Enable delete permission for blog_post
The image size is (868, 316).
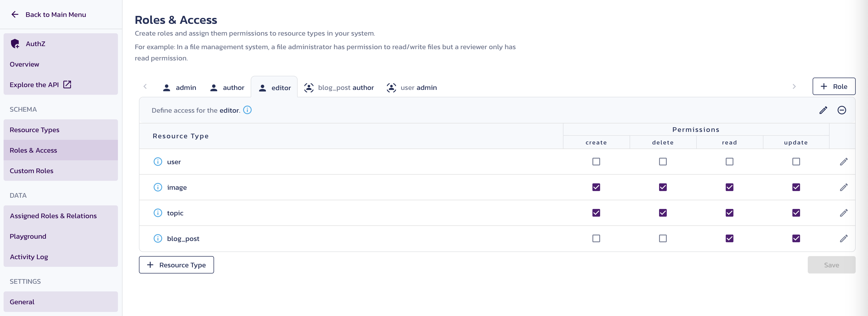tap(663, 238)
